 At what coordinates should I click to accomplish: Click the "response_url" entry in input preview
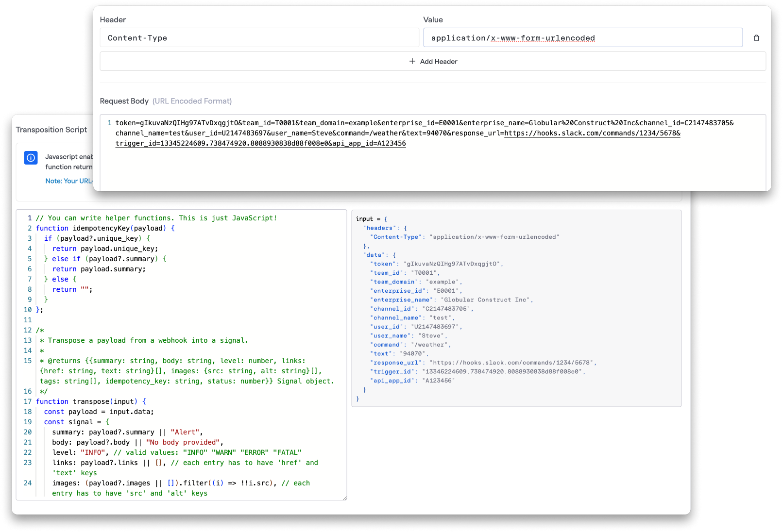(x=483, y=363)
